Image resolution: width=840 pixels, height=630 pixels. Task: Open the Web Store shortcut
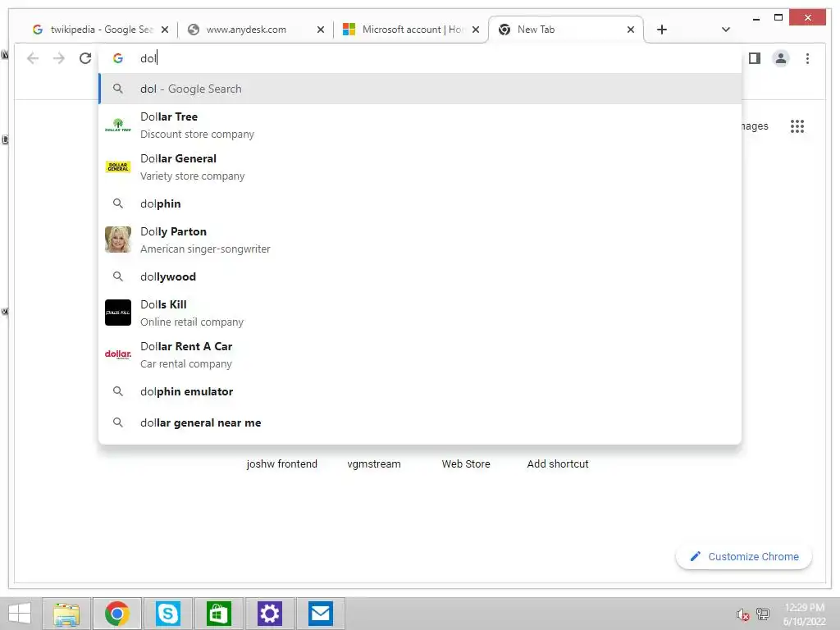pyautogui.click(x=466, y=464)
